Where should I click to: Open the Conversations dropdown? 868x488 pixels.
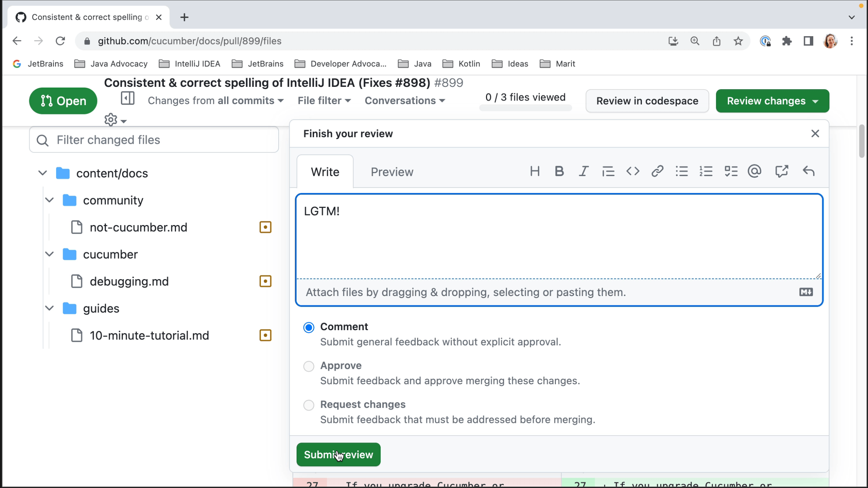(404, 101)
